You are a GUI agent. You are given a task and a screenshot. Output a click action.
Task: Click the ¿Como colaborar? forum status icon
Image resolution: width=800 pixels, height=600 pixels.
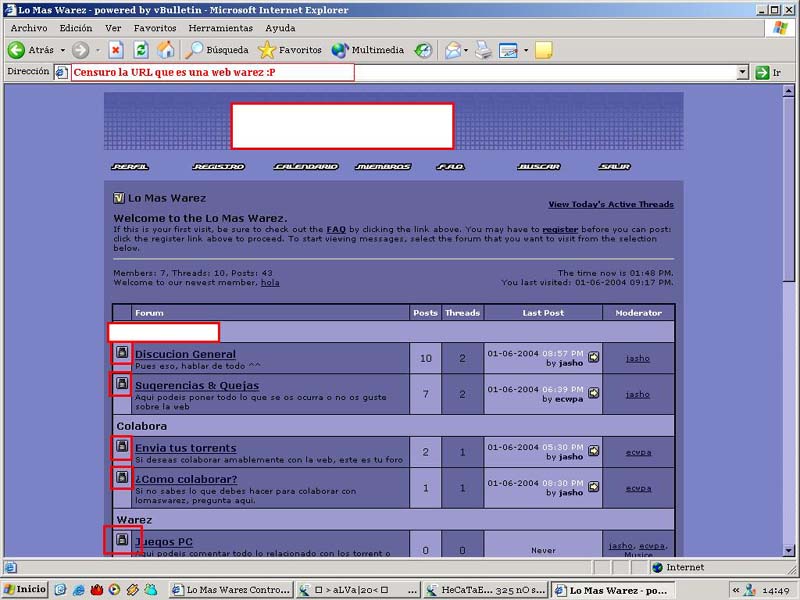coord(122,477)
